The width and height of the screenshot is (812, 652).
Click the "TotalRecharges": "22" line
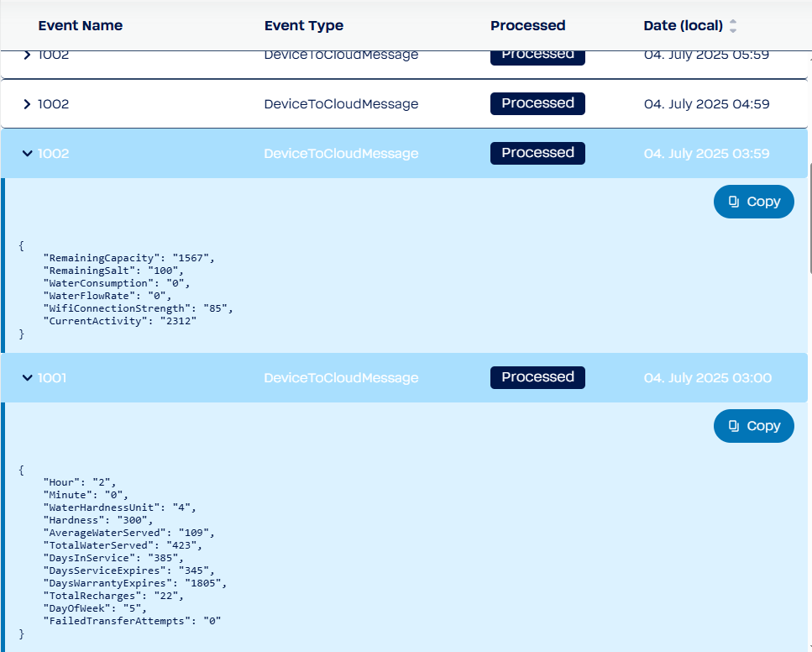click(113, 596)
